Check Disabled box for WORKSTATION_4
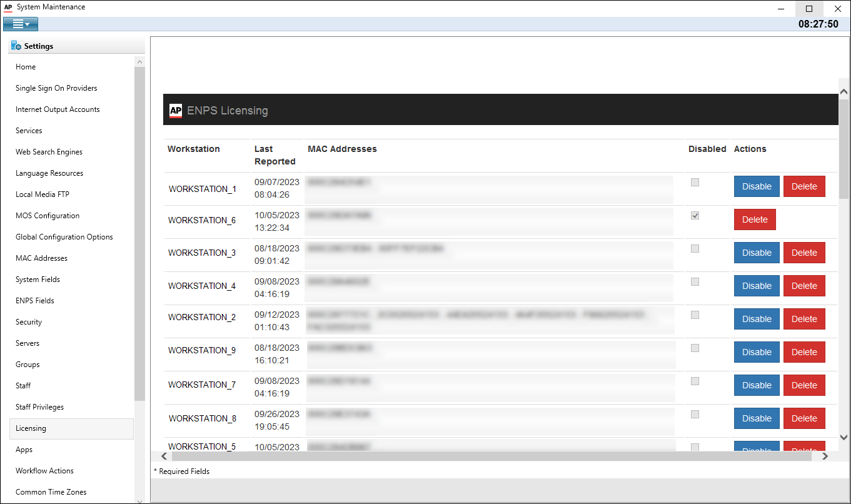The width and height of the screenshot is (851, 504). tap(695, 282)
